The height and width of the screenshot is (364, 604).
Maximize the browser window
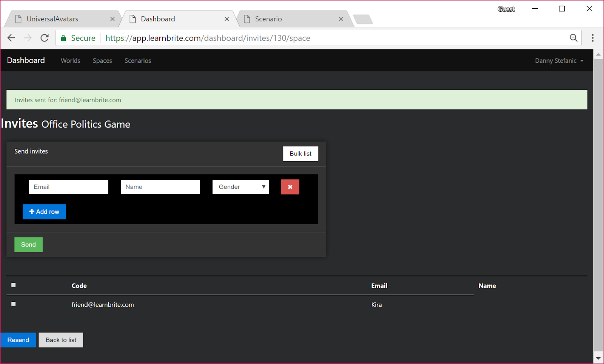point(562,9)
